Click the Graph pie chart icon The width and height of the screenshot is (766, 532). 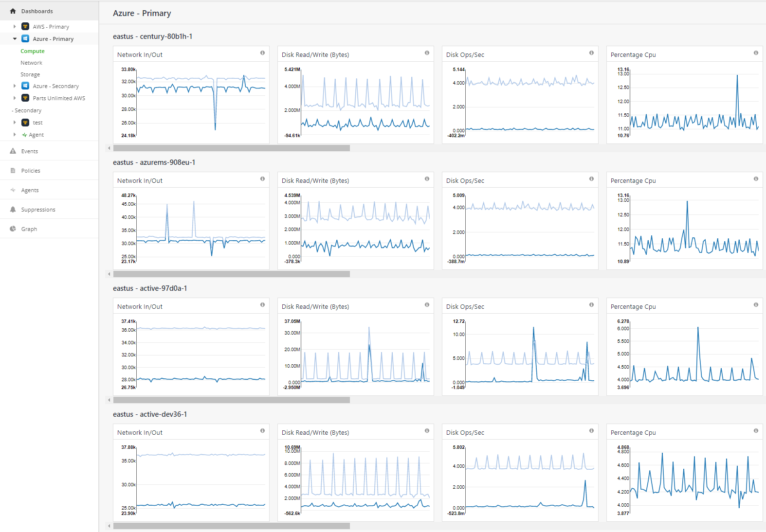click(x=13, y=229)
